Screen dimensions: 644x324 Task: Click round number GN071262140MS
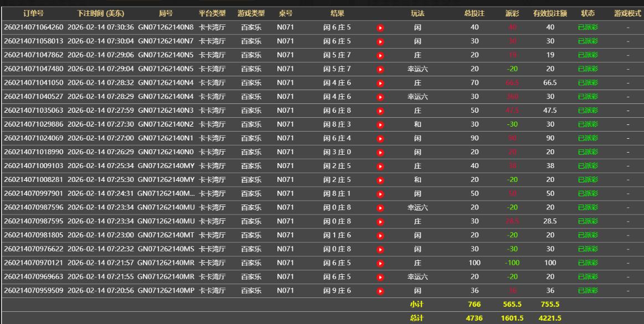[166, 249]
